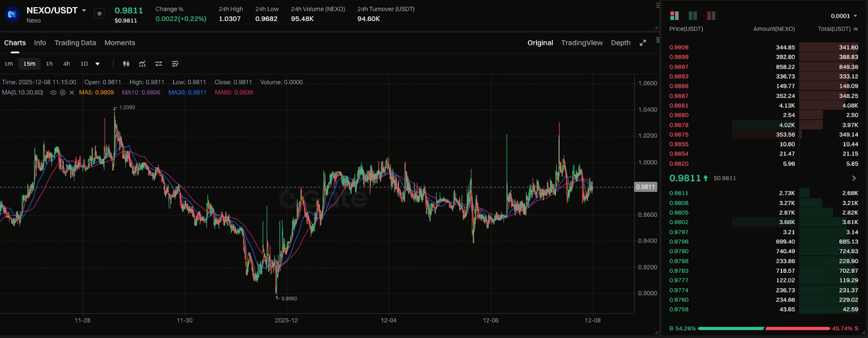Click the Nexo coin logo icon
This screenshot has height=338, width=868.
[12, 14]
